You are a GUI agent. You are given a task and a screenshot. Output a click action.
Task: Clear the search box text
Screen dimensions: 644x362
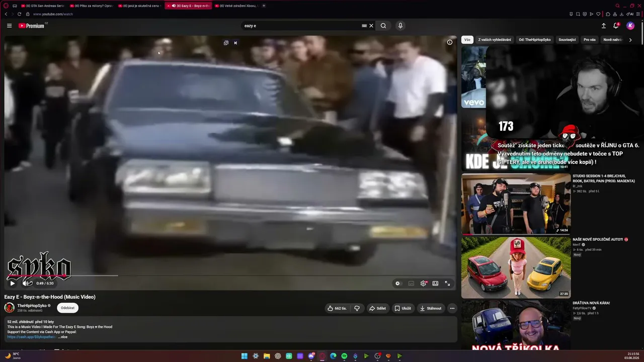[371, 26]
